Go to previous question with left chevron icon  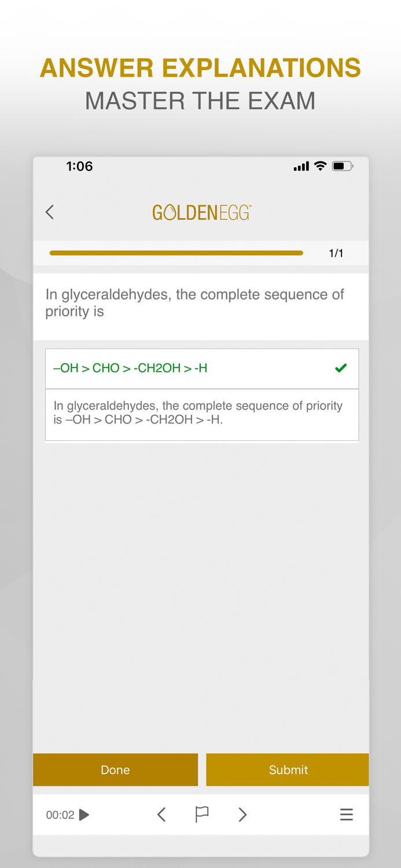161,814
